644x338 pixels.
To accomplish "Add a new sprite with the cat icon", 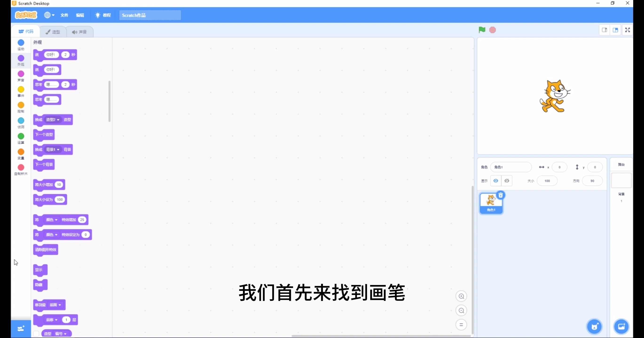I will pyautogui.click(x=594, y=326).
